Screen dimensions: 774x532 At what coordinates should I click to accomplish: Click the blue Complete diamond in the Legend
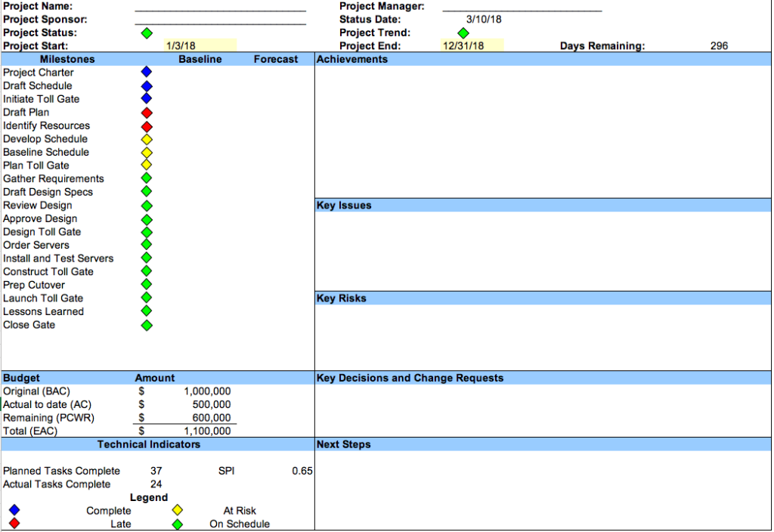(x=14, y=511)
